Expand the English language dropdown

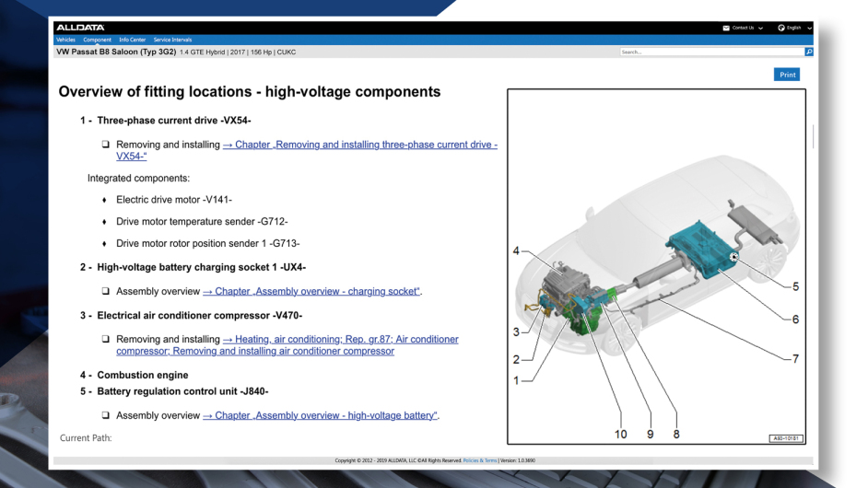[809, 28]
